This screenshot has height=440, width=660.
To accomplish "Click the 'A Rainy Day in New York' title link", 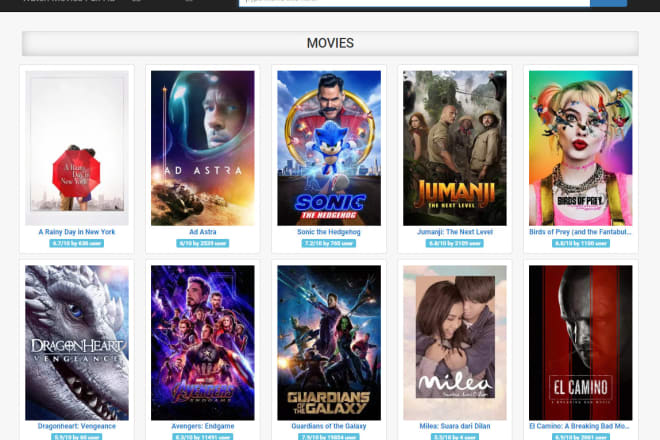I will 77,232.
